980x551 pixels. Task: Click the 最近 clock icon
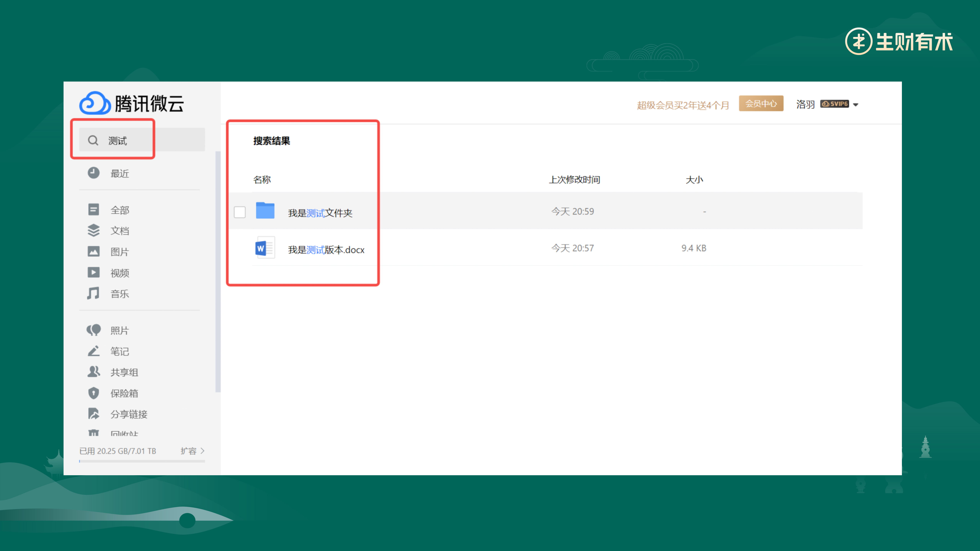point(94,173)
